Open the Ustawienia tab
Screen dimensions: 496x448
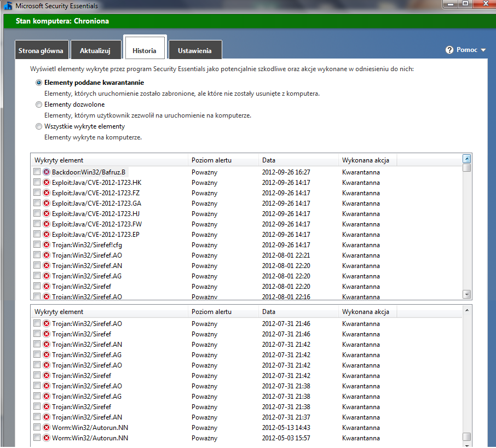coord(195,50)
